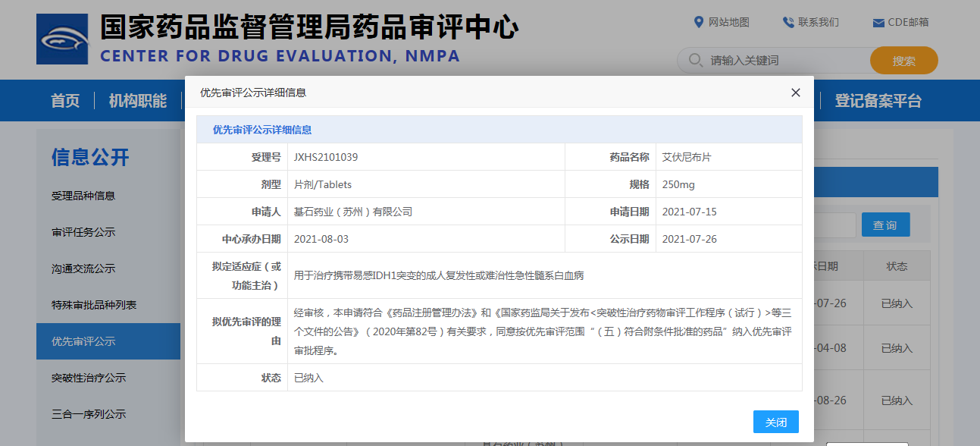
Task: Open the 首页 navigation tab
Action: (x=65, y=101)
